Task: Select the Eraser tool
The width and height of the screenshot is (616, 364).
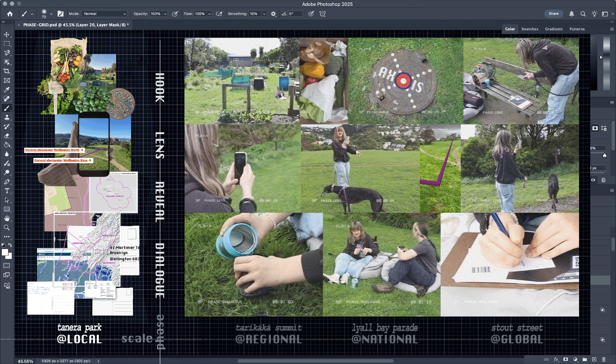Action: pyautogui.click(x=7, y=136)
